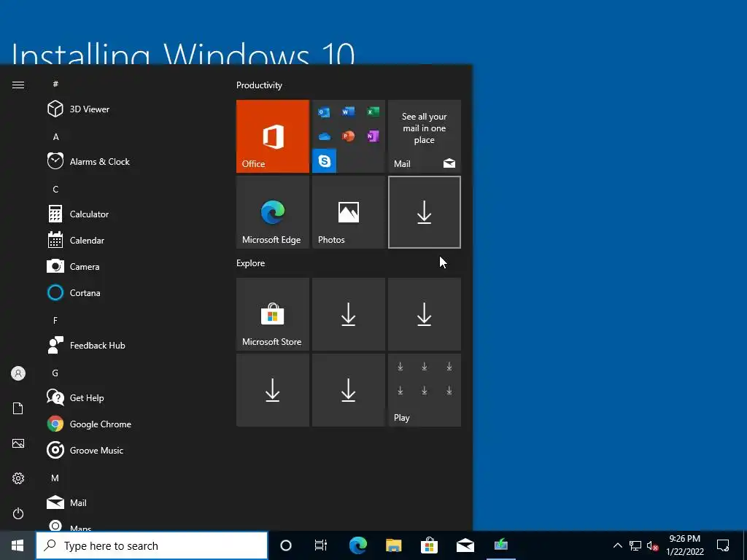This screenshot has height=560, width=747.
Task: Show hidden icons in system tray
Action: pyautogui.click(x=617, y=545)
